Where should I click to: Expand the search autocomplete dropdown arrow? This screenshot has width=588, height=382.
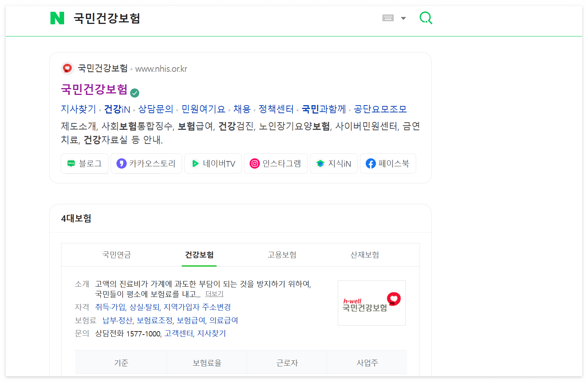coord(403,18)
